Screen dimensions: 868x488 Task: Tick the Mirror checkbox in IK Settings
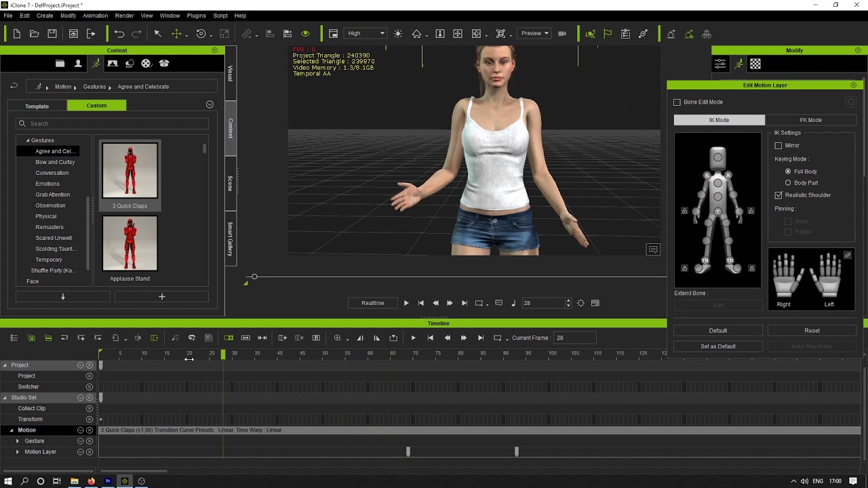click(778, 146)
